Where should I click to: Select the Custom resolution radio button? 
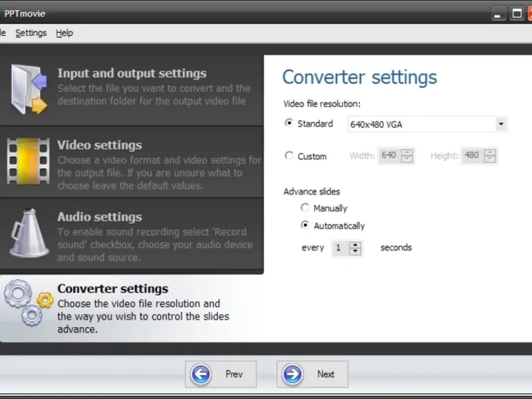pyautogui.click(x=289, y=156)
